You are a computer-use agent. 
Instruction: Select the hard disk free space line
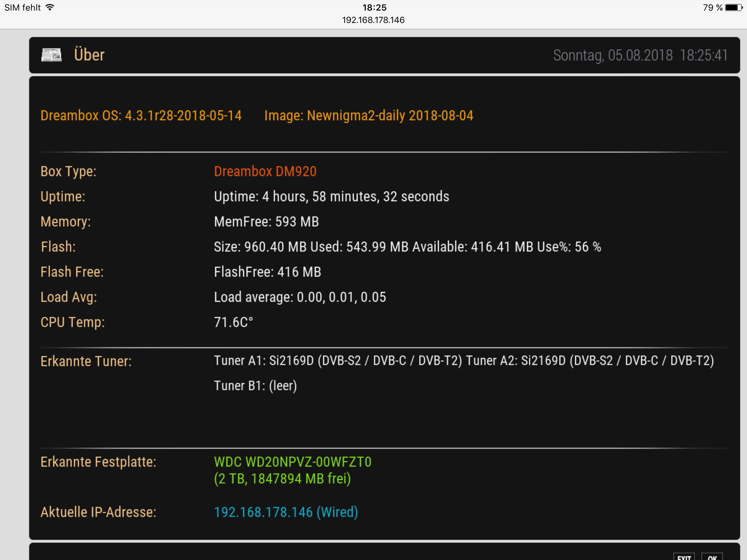(282, 479)
